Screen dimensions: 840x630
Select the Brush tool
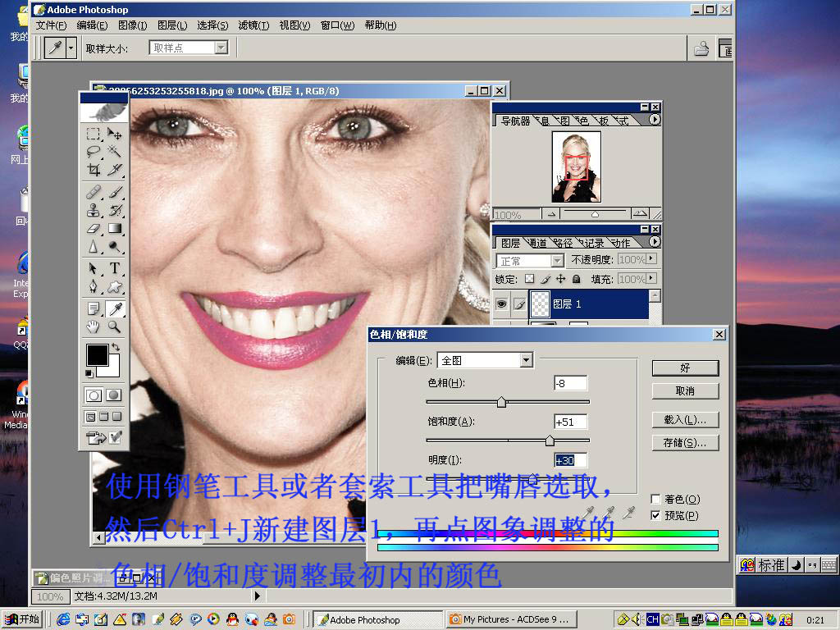pos(114,192)
